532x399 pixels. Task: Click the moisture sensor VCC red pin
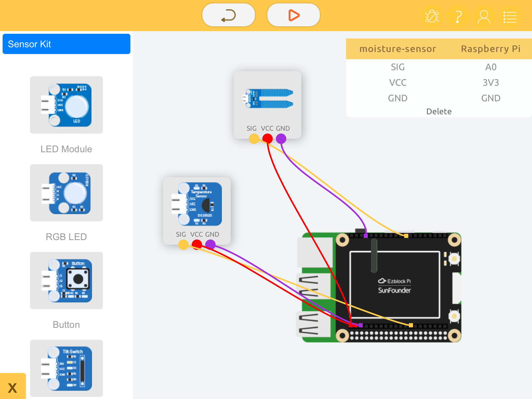(267, 138)
